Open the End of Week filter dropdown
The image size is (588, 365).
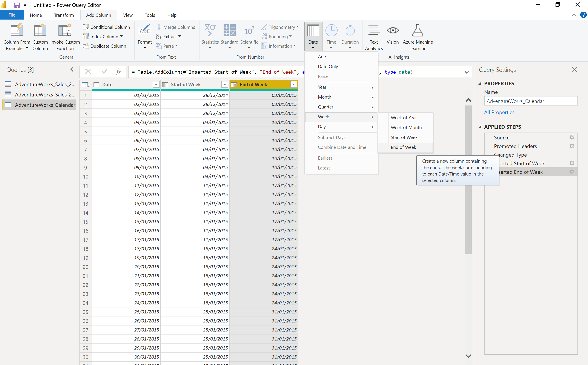tap(293, 84)
